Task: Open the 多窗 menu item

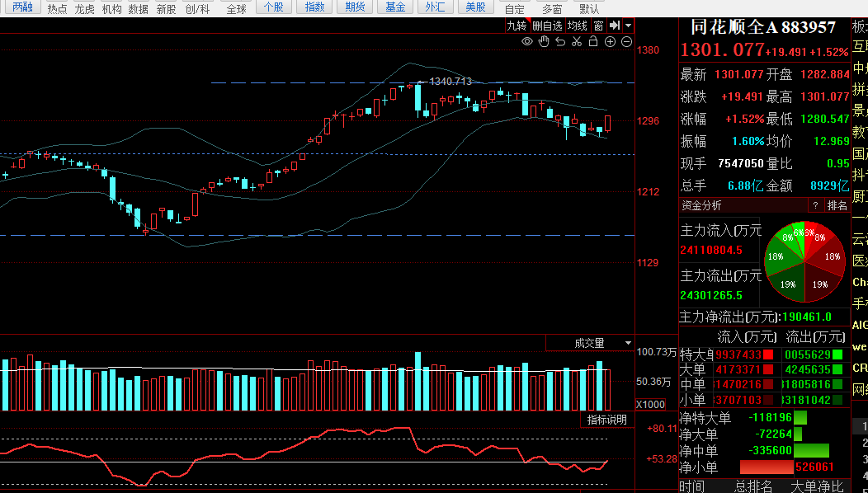Action: coord(552,9)
